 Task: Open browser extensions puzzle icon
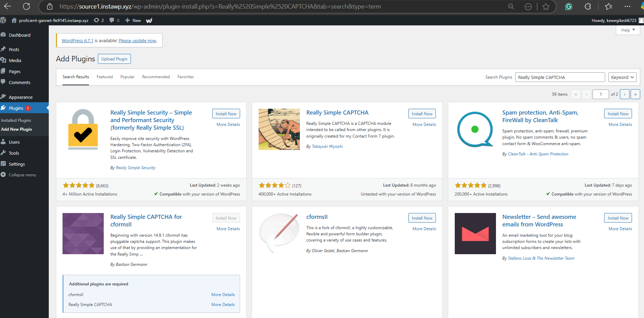coord(588,7)
